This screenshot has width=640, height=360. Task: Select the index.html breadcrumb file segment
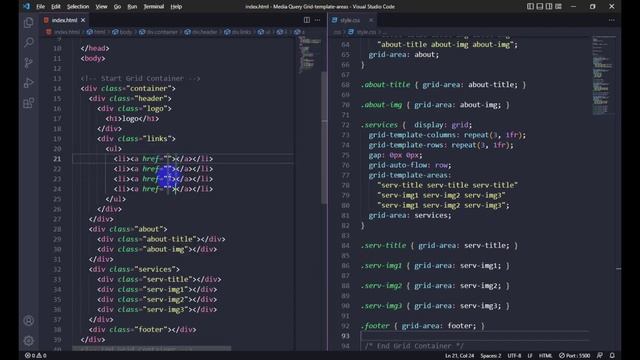point(63,32)
